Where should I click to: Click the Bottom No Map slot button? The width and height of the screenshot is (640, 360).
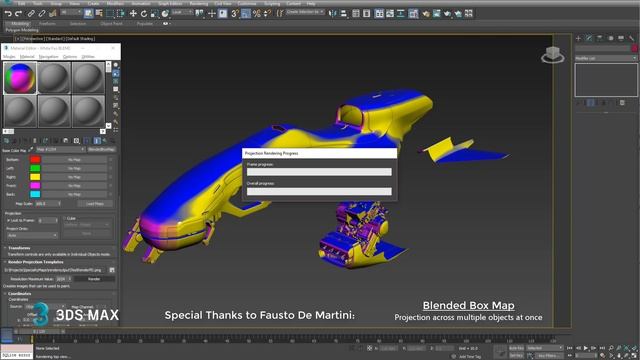pyautogui.click(x=74, y=160)
